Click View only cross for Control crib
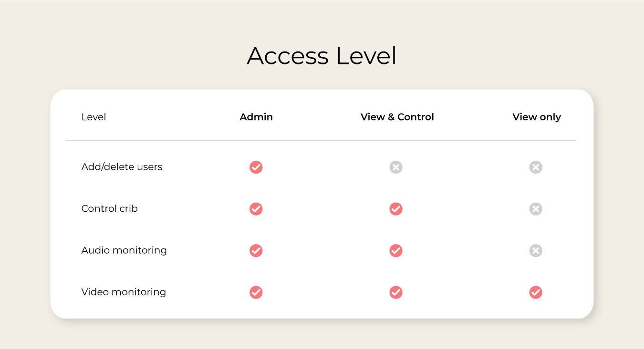This screenshot has width=644, height=349. (x=536, y=209)
